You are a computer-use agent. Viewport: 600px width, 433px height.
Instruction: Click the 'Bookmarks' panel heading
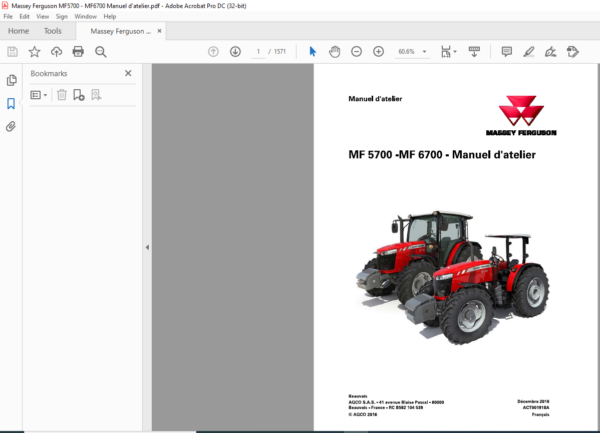coord(49,73)
